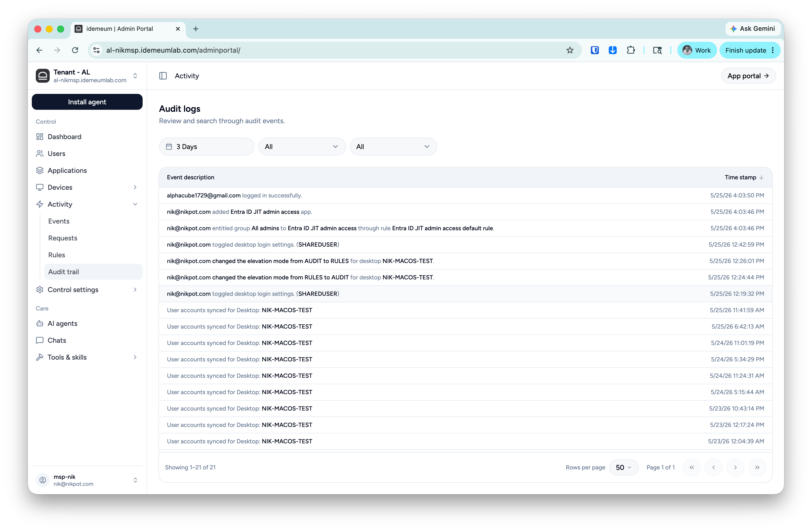Click RULES to AUDIT elevation mode row
The height and width of the screenshot is (531, 812).
pos(465,277)
